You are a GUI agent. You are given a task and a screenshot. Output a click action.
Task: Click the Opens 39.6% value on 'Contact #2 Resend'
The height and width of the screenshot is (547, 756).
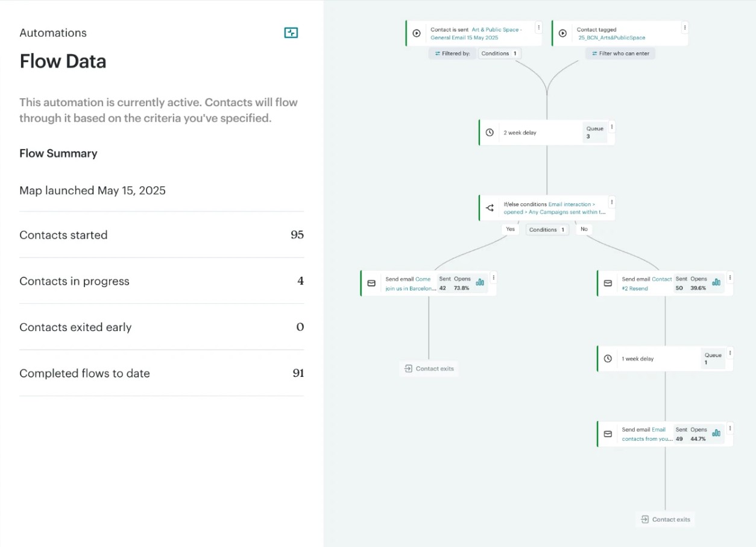pos(698,288)
